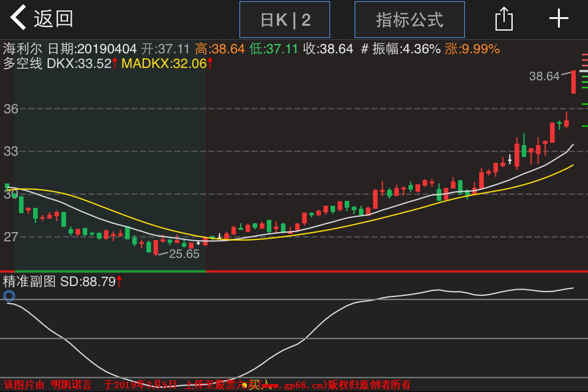Tap the latest red limit-up candlestick
This screenshot has width=588, height=392.
pos(573,82)
